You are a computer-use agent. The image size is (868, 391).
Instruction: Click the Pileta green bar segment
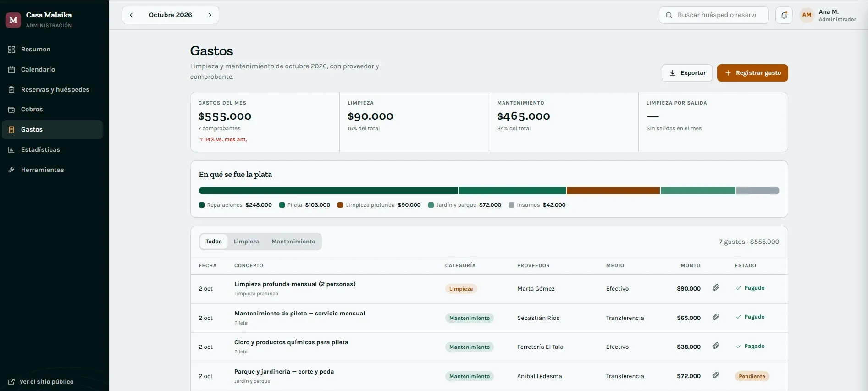[512, 191]
